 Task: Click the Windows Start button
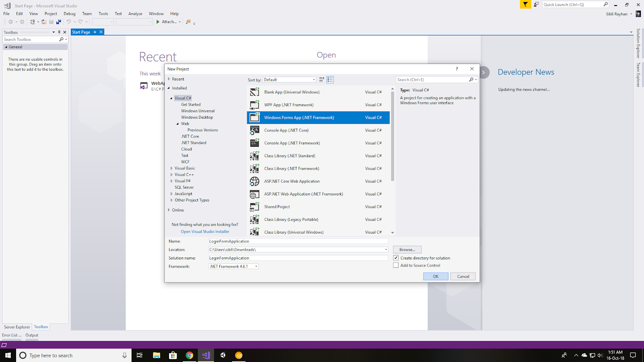(x=8, y=355)
